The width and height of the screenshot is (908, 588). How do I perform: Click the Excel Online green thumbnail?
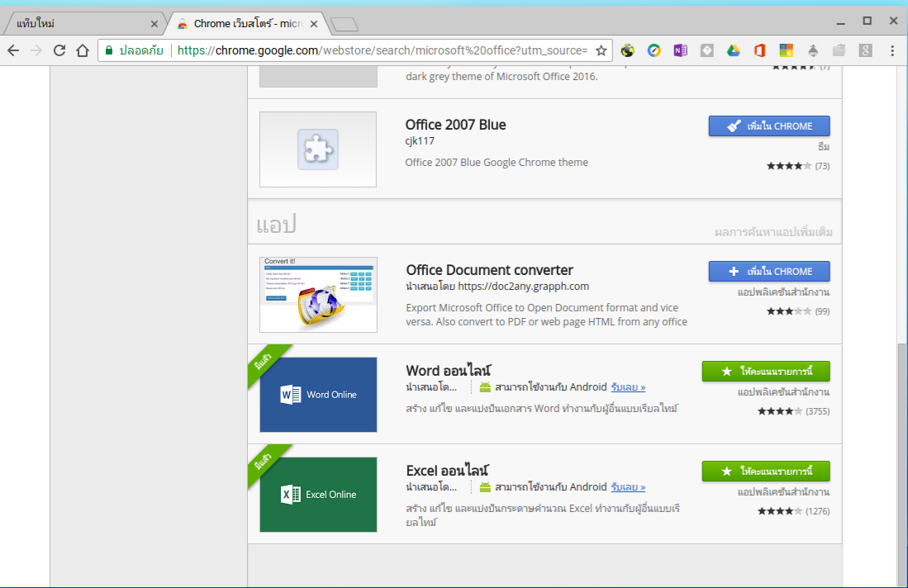pos(318,495)
